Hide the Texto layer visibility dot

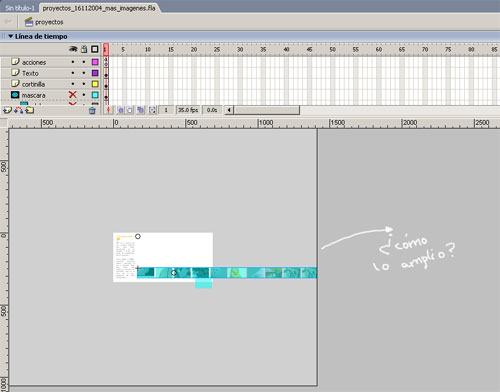[73, 73]
